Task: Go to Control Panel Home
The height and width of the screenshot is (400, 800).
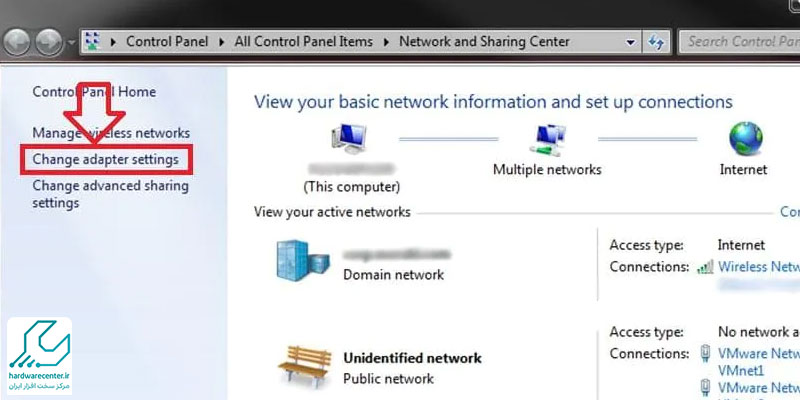Action: [94, 92]
